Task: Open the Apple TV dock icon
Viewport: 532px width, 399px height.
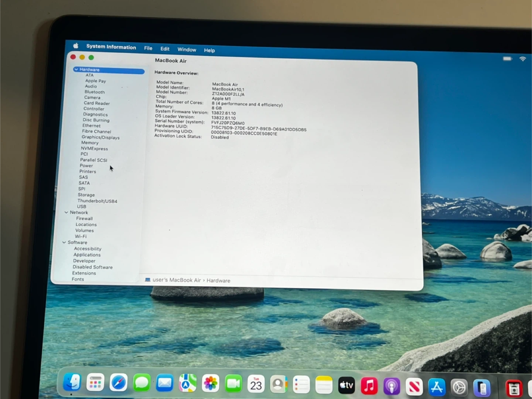Action: point(347,386)
